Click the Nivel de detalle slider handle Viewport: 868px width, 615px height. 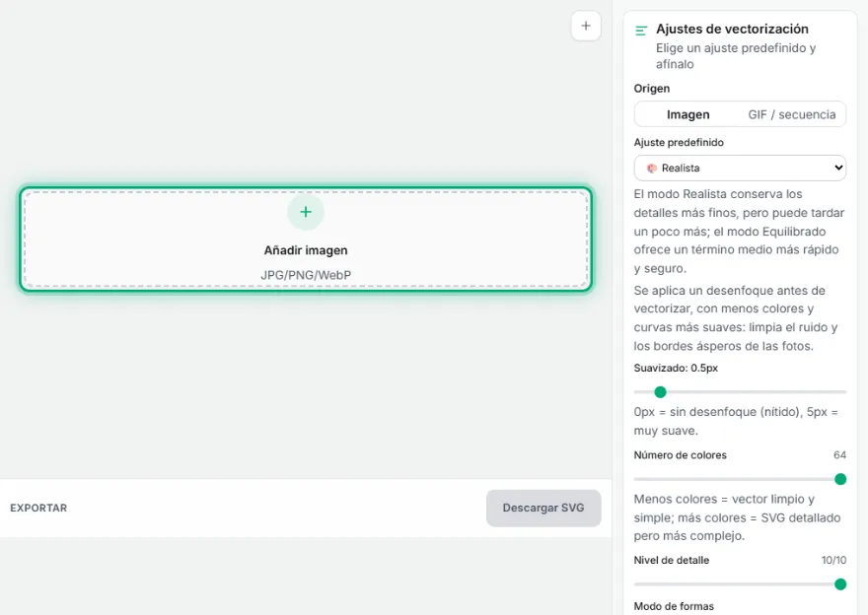[839, 584]
